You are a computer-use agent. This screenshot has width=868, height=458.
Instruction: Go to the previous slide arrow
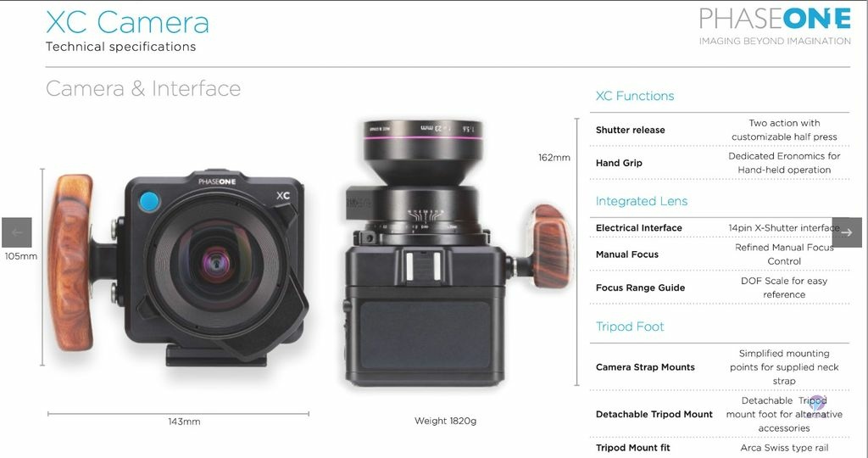point(17,232)
